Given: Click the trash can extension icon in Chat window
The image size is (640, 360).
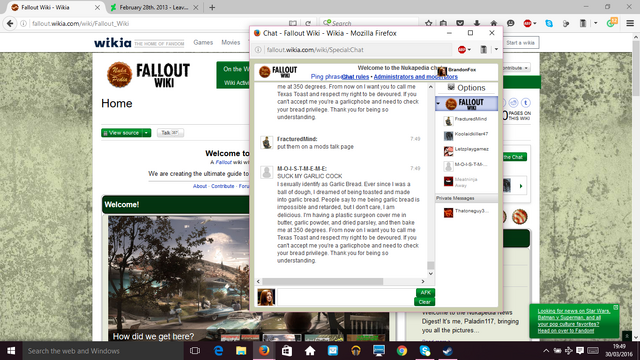Looking at the screenshot, I should [x=484, y=50].
